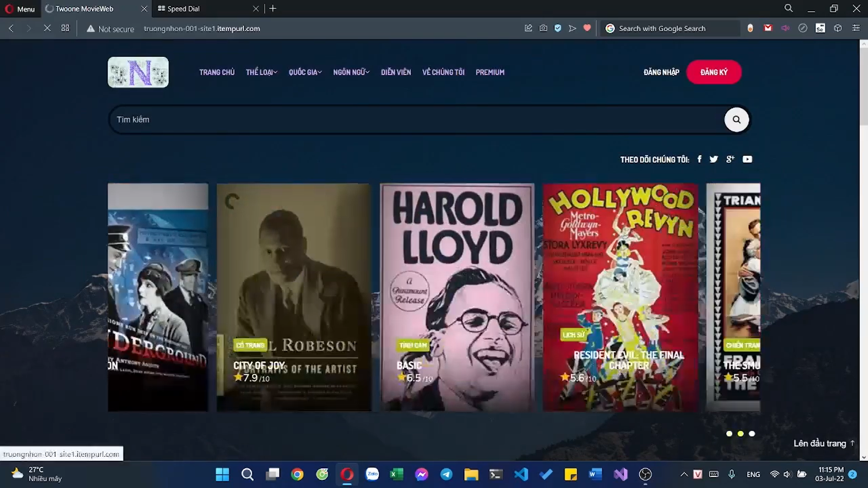Open the Opera Menu button

[20, 9]
